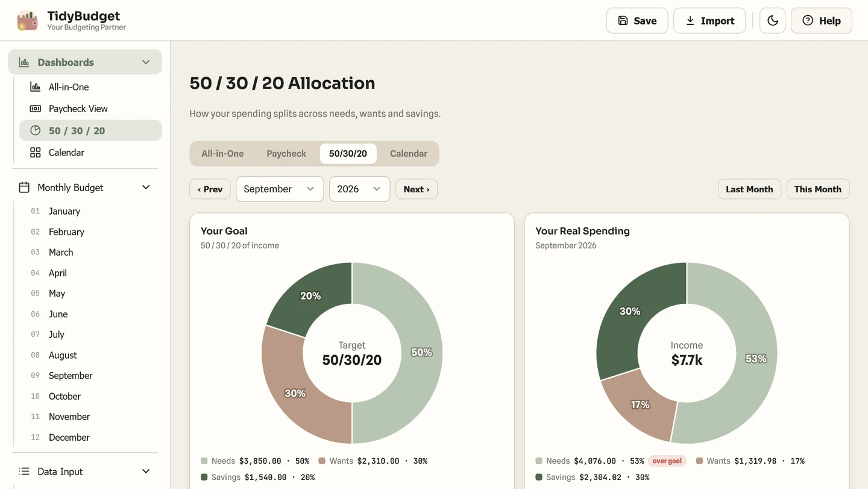868x489 pixels.
Task: Click the Target 50/30/20 center label
Action: tap(352, 353)
